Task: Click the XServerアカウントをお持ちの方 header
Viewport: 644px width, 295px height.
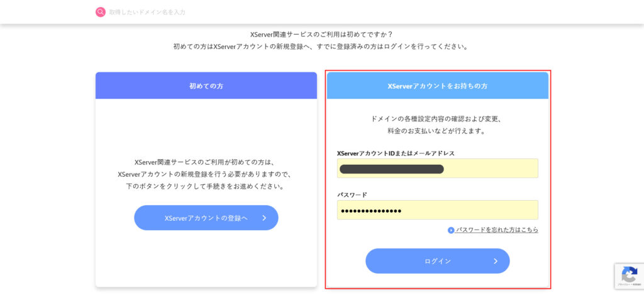Action: click(438, 86)
